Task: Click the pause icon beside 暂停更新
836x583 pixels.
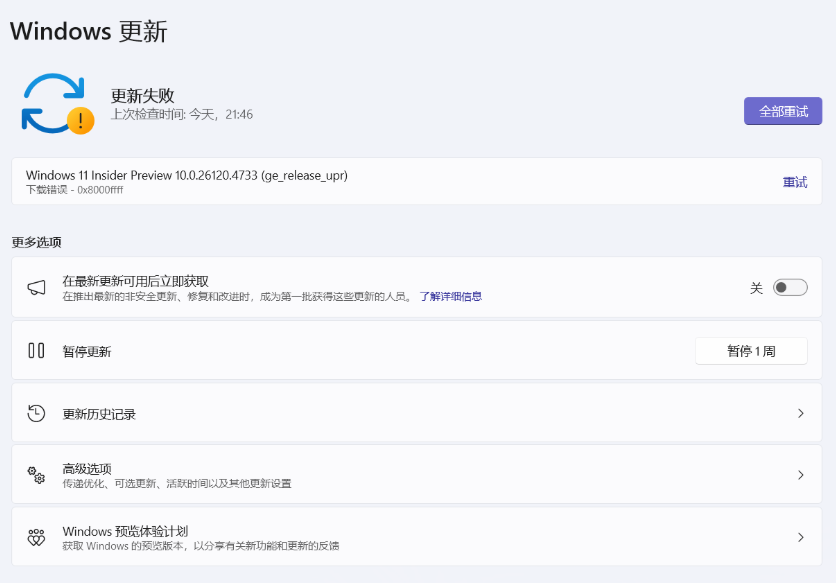Action: [x=36, y=350]
